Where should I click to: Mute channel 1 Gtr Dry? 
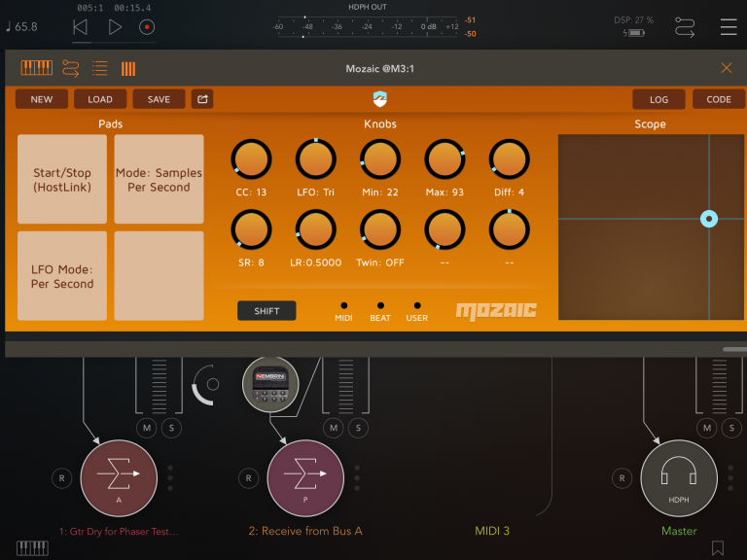point(147,428)
